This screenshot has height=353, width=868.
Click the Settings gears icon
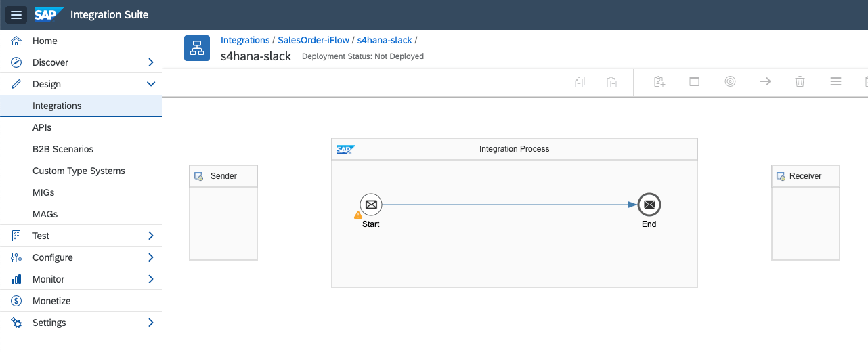click(17, 323)
